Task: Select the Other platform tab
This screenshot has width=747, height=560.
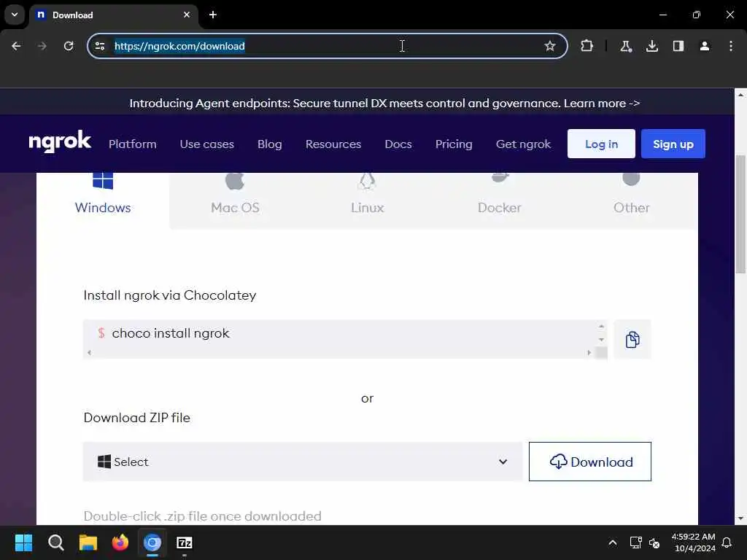Action: coord(631,201)
